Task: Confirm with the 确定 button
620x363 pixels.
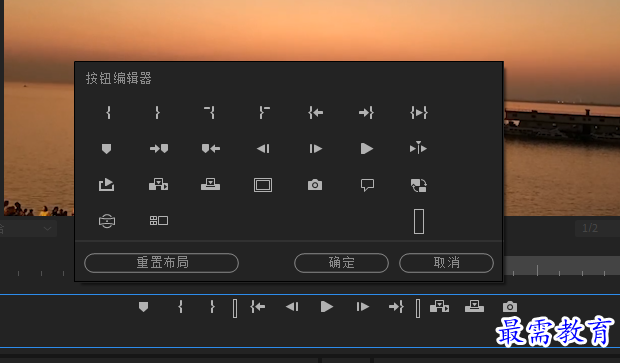Action: coord(341,263)
